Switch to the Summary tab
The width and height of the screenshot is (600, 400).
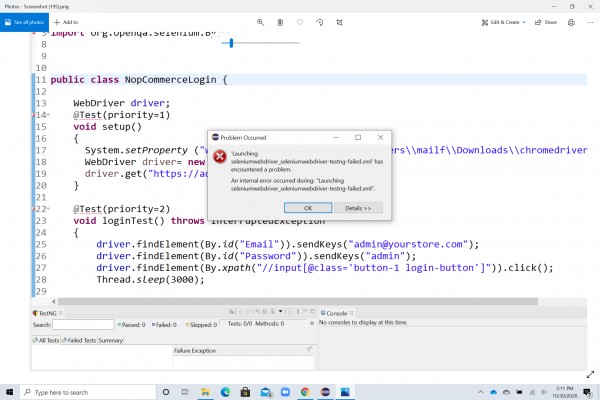tap(111, 340)
